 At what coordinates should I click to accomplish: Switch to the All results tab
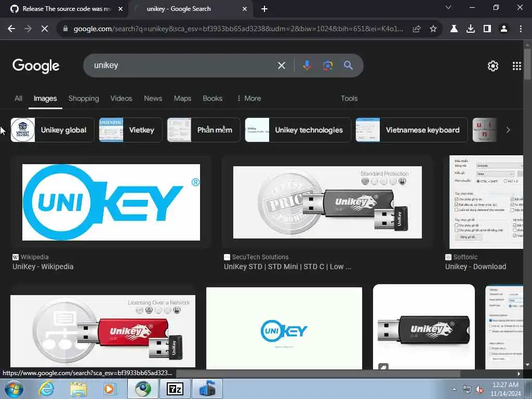(x=19, y=98)
